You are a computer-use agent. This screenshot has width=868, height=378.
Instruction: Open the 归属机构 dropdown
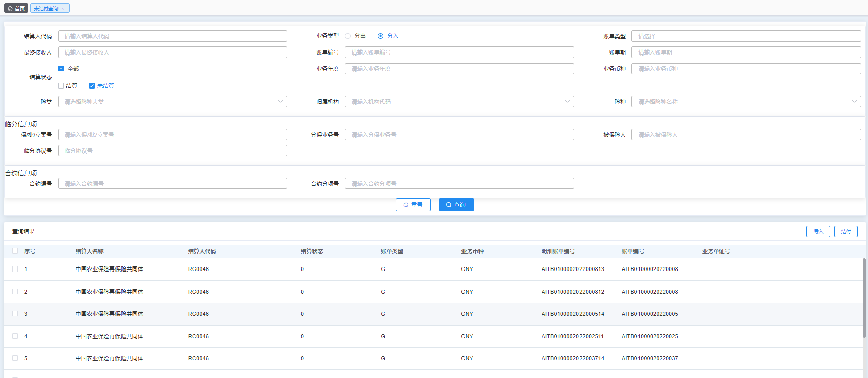[459, 102]
